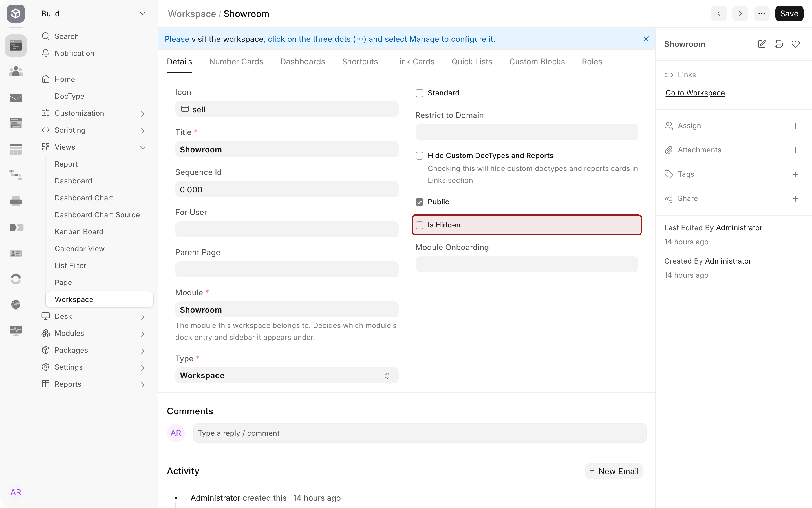Click the heart like icon
This screenshot has height=508, width=812.
[x=796, y=44]
